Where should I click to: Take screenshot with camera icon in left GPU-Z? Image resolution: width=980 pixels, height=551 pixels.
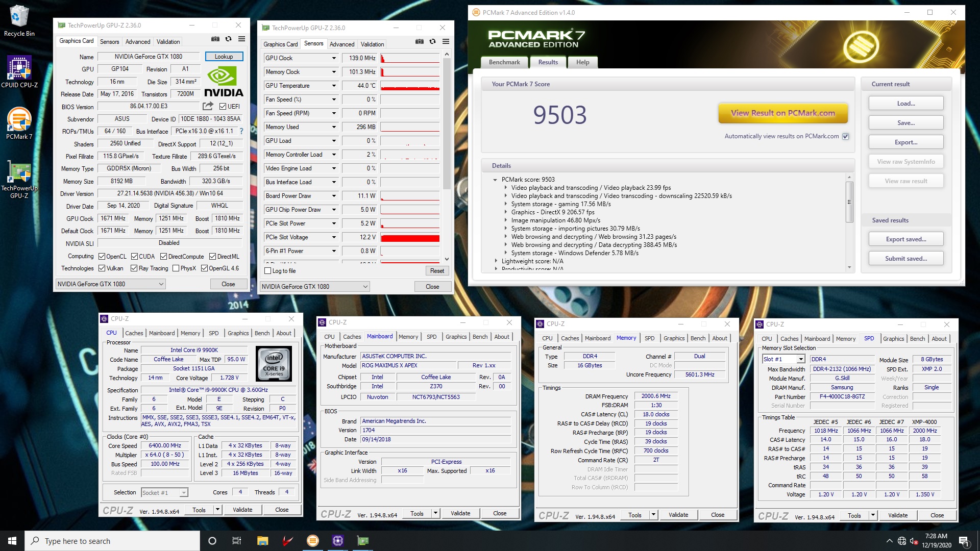[215, 39]
